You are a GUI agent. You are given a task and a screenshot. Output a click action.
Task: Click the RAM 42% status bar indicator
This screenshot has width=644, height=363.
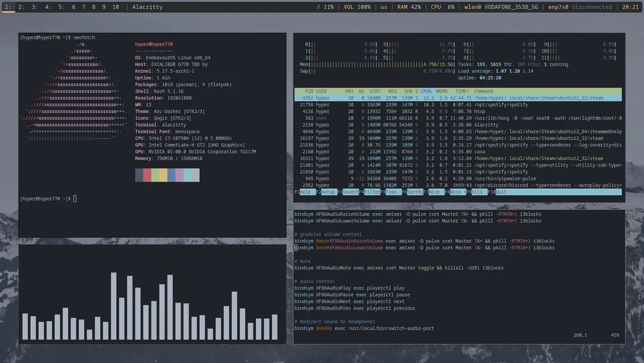pyautogui.click(x=410, y=7)
